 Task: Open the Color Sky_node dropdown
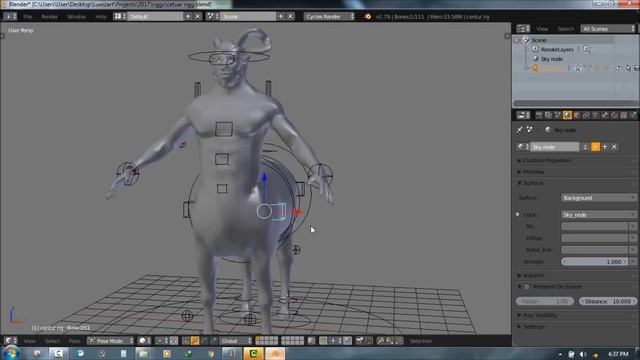pyautogui.click(x=598, y=215)
